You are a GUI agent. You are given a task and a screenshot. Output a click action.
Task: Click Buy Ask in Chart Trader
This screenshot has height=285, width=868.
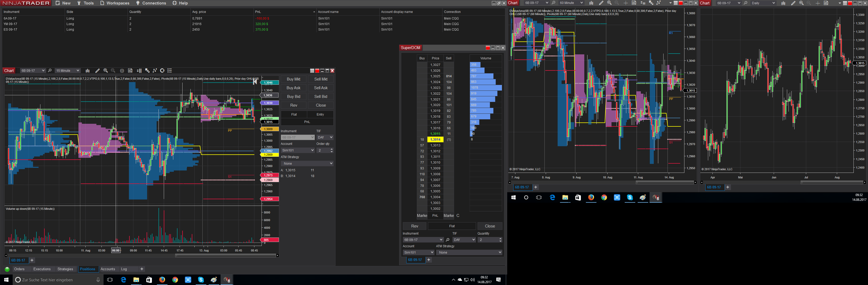pyautogui.click(x=293, y=88)
